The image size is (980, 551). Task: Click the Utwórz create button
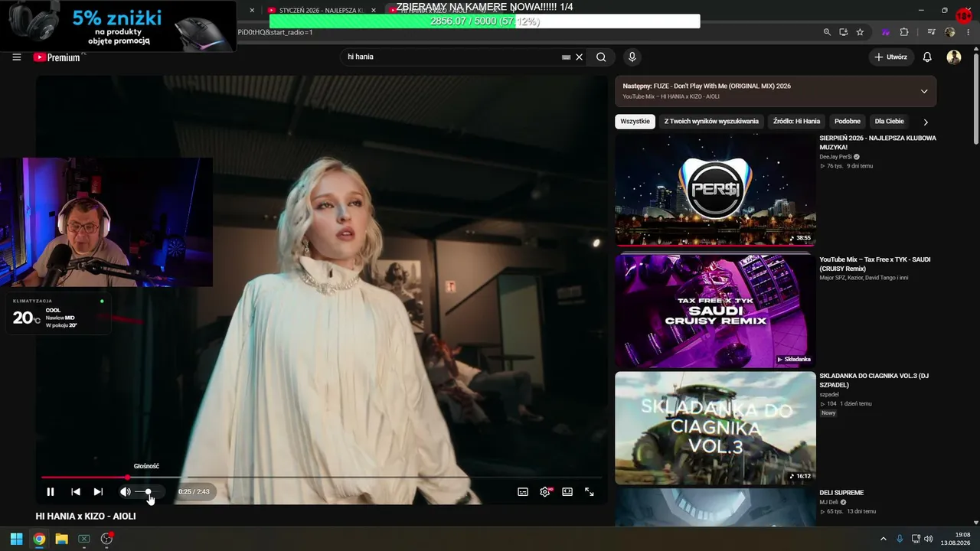pyautogui.click(x=890, y=57)
